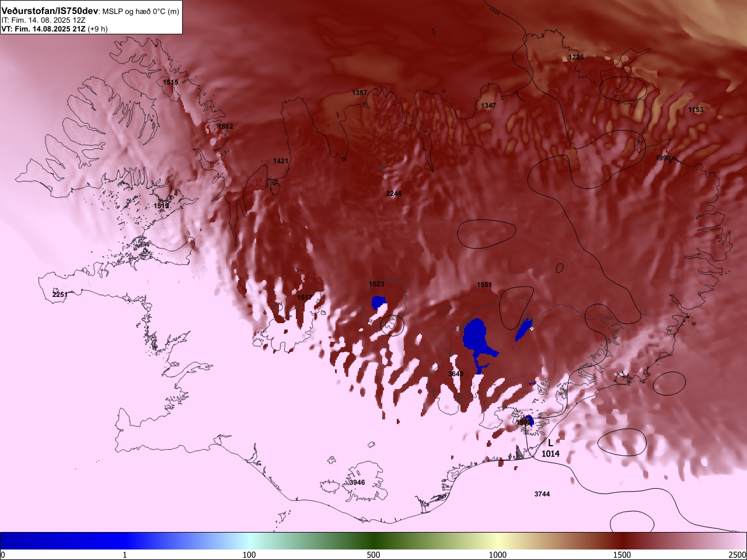This screenshot has width=747, height=560.
Task: Click the 2251 map value
Action: pyautogui.click(x=60, y=295)
